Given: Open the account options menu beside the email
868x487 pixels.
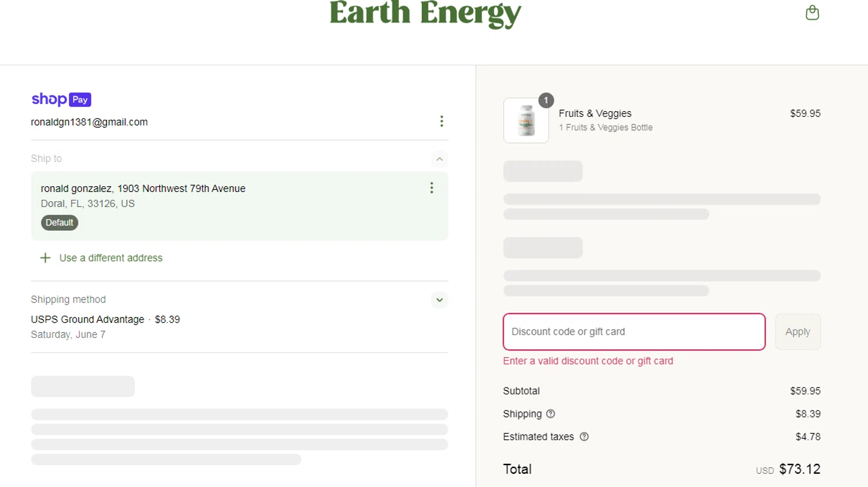Looking at the screenshot, I should [442, 121].
